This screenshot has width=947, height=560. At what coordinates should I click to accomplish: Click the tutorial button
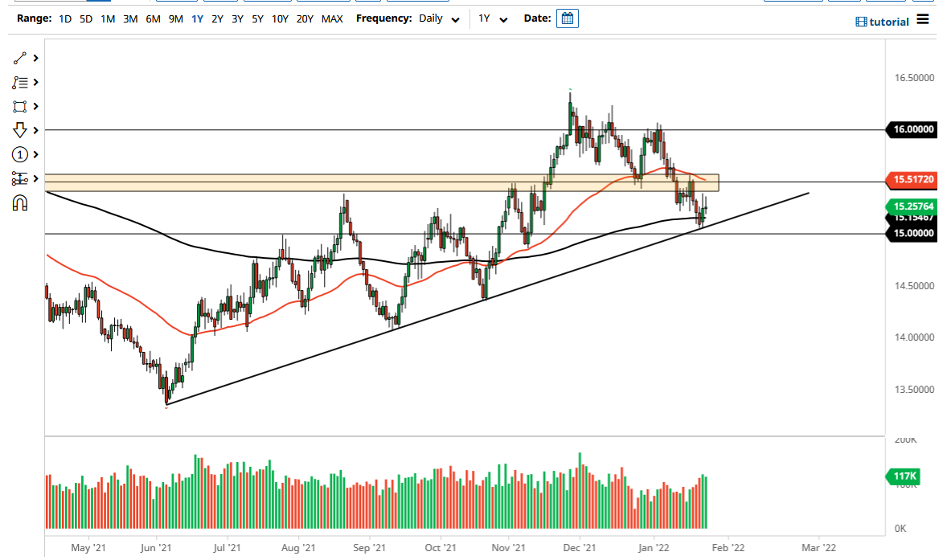[x=883, y=22]
